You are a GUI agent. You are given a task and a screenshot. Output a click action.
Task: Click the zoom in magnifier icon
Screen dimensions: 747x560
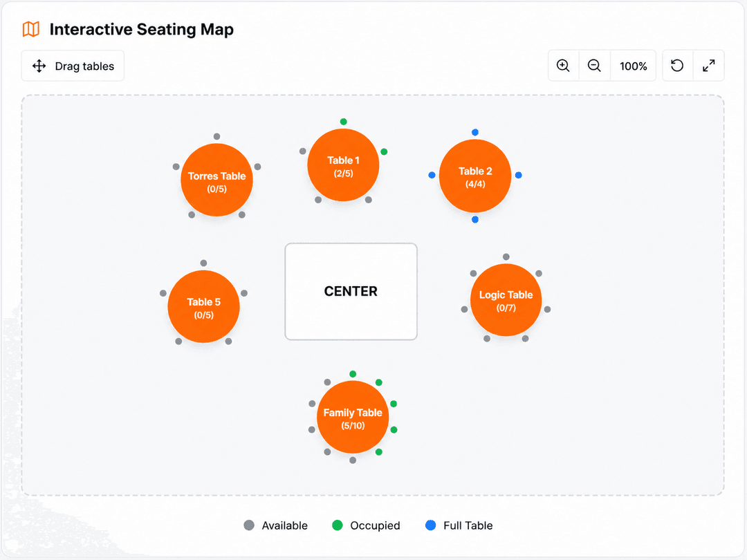pyautogui.click(x=563, y=66)
